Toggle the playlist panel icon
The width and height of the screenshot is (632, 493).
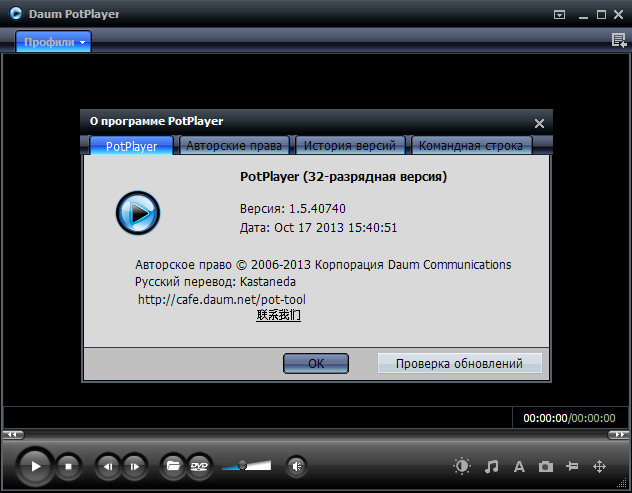(619, 40)
